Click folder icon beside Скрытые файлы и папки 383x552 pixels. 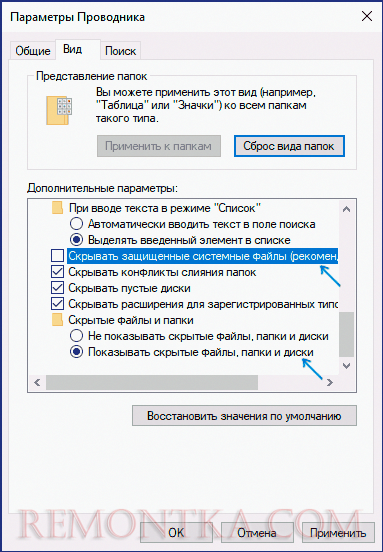click(57, 320)
